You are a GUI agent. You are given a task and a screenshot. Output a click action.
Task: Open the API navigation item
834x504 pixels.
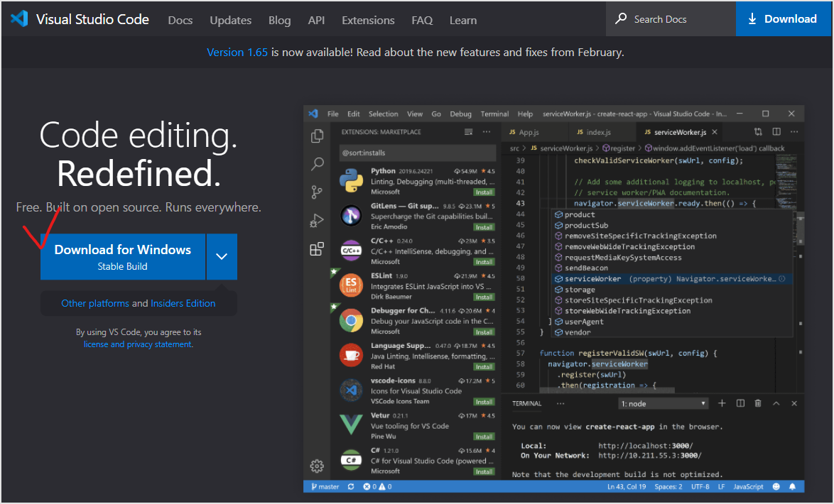pyautogui.click(x=316, y=20)
